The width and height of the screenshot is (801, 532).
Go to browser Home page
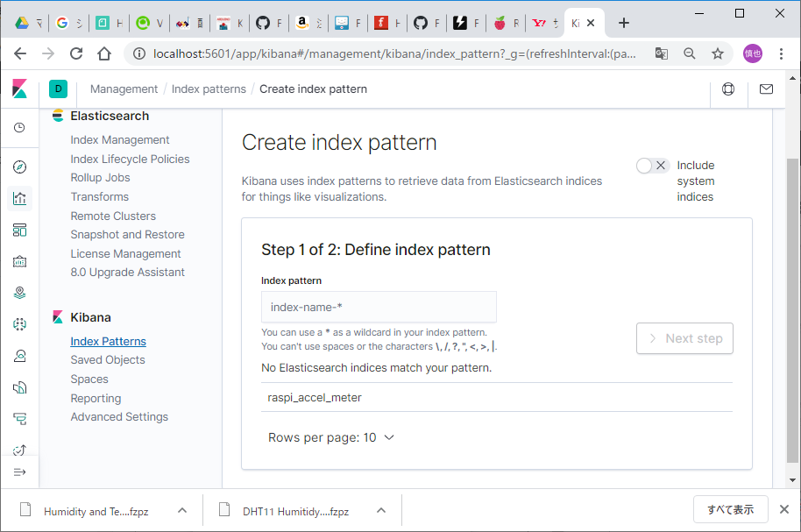pos(104,53)
